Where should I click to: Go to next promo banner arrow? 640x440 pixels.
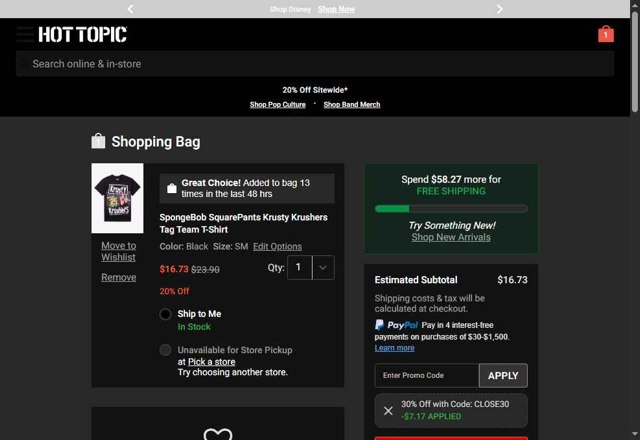point(500,9)
